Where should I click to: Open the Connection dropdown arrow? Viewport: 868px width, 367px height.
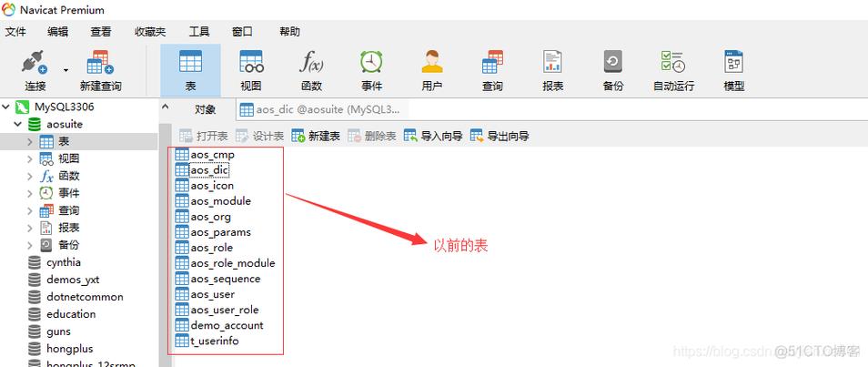(66, 70)
